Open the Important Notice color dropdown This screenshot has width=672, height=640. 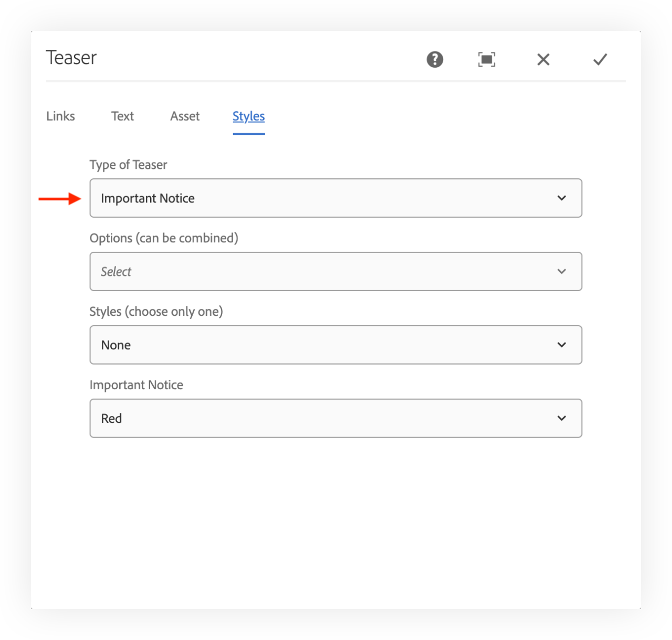(x=336, y=418)
